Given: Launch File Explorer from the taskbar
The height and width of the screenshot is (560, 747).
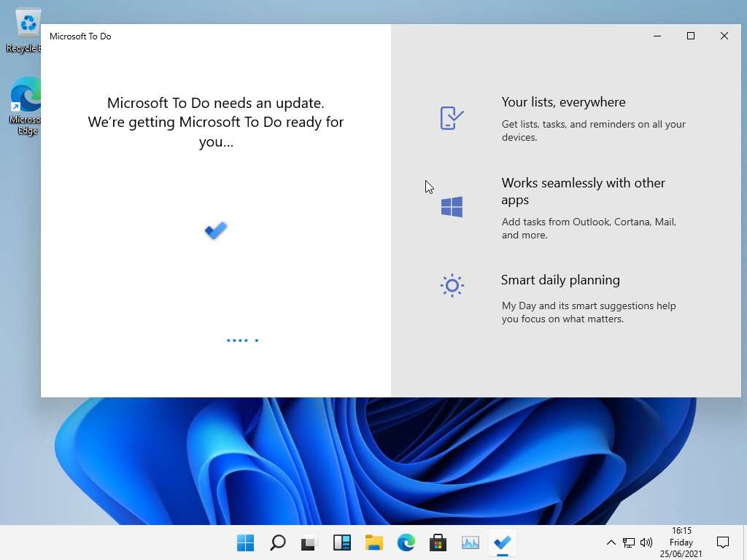Looking at the screenshot, I should pyautogui.click(x=373, y=542).
